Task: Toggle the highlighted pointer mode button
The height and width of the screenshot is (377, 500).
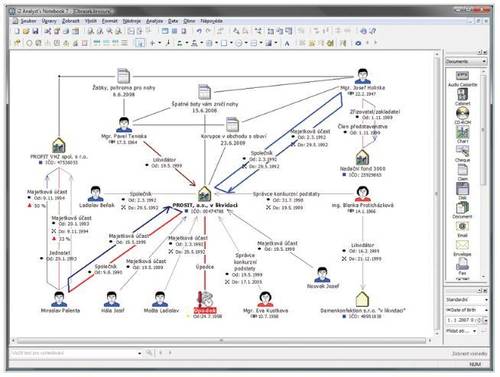Action: pos(140,43)
